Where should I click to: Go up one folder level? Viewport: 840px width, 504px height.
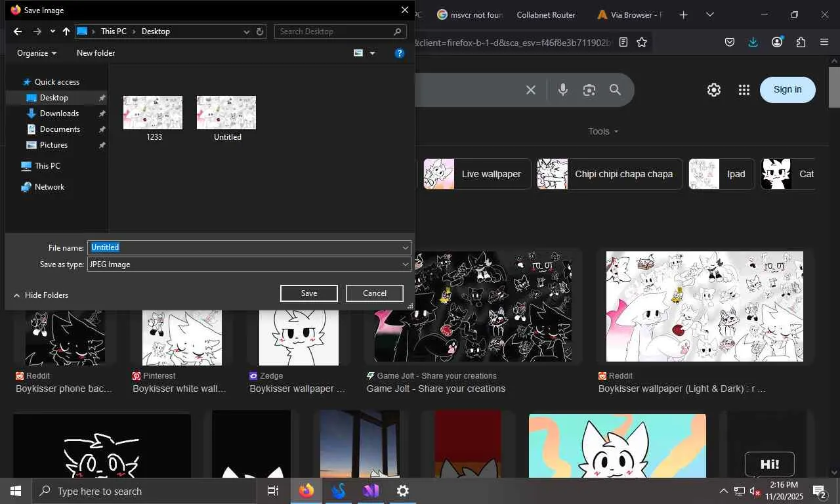(66, 31)
